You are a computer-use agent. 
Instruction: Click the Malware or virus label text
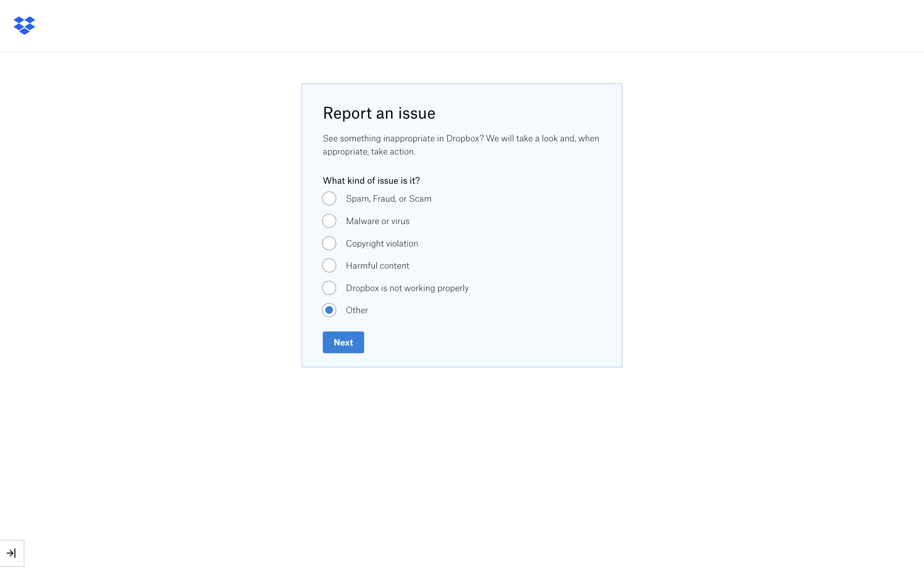pos(377,221)
